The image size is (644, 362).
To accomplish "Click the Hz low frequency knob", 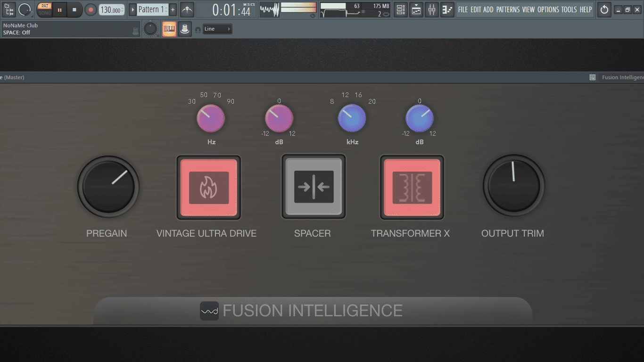I will coord(211,118).
